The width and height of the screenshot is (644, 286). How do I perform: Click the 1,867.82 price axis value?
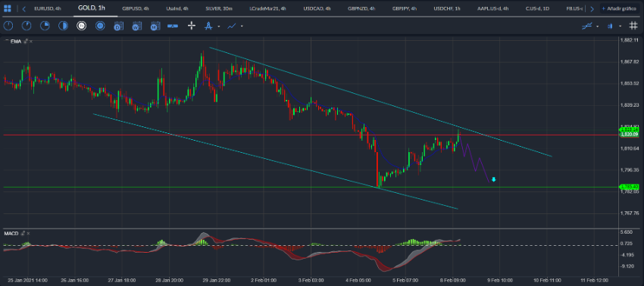point(630,62)
